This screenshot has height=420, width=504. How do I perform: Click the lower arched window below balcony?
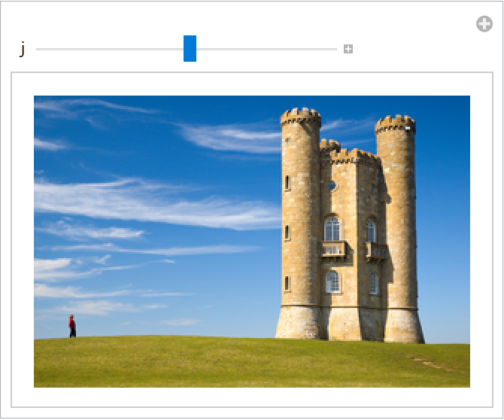(332, 282)
